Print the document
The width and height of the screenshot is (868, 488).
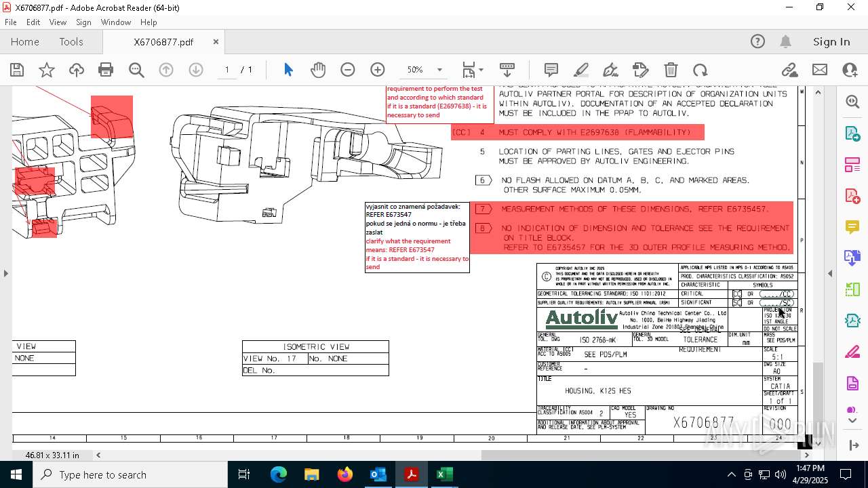click(x=106, y=70)
